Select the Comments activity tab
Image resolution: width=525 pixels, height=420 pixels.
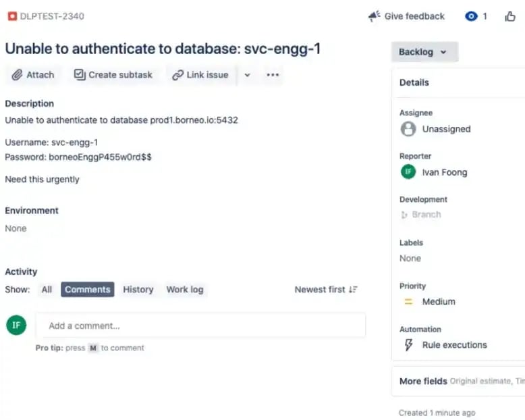click(x=88, y=290)
